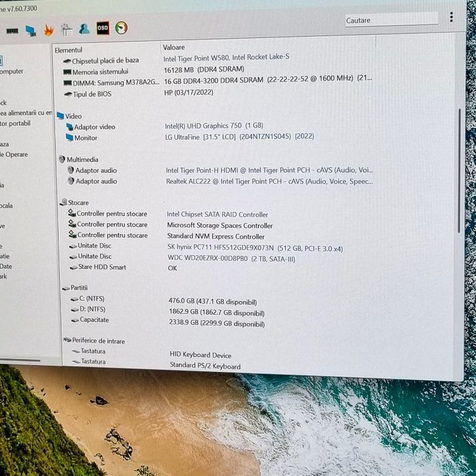Click the Stare HDD Smart icon
The image size is (476, 476).
73,268
